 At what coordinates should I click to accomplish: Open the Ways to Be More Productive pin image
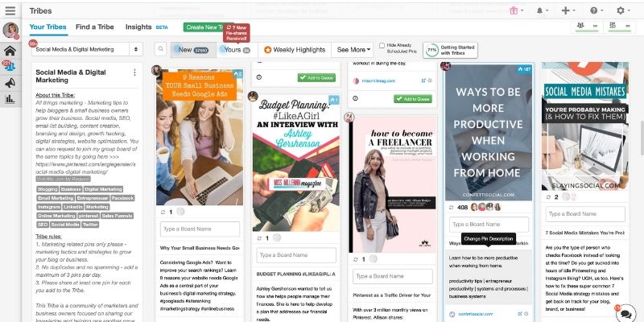(x=489, y=131)
